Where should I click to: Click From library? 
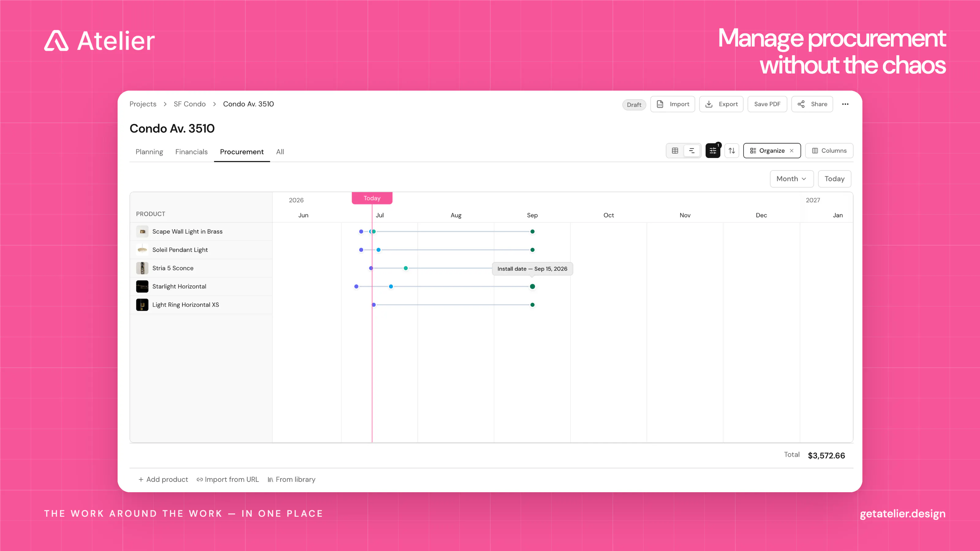[292, 479]
